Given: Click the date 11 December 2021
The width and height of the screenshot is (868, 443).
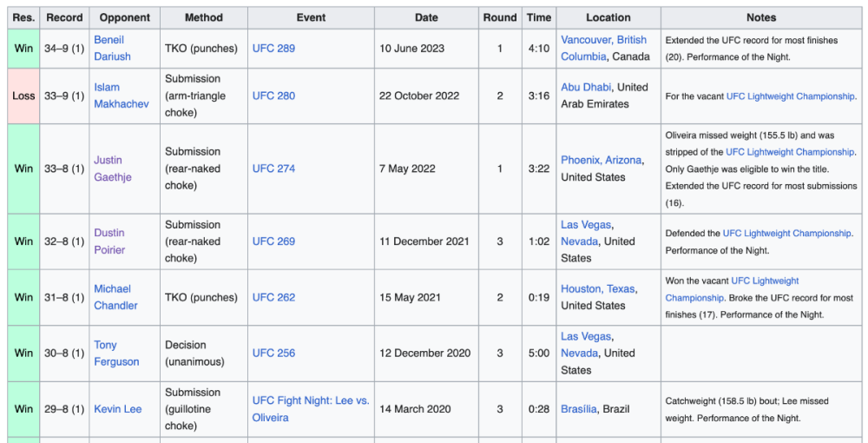Looking at the screenshot, I should [424, 241].
